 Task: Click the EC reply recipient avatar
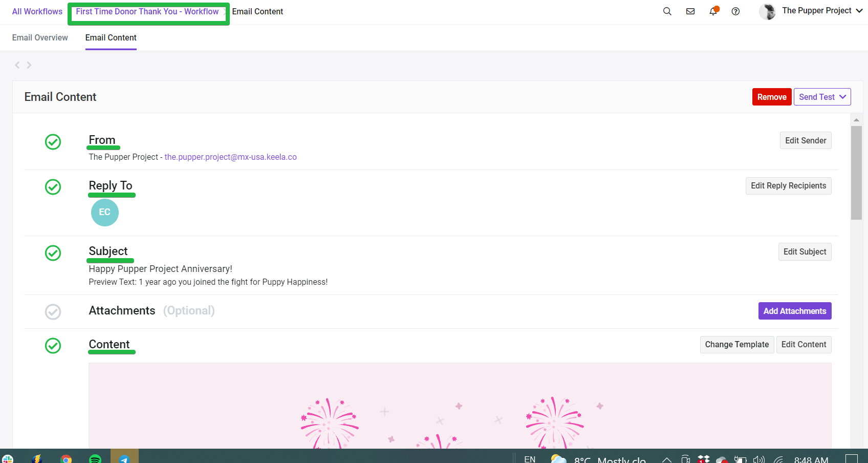[x=105, y=212]
